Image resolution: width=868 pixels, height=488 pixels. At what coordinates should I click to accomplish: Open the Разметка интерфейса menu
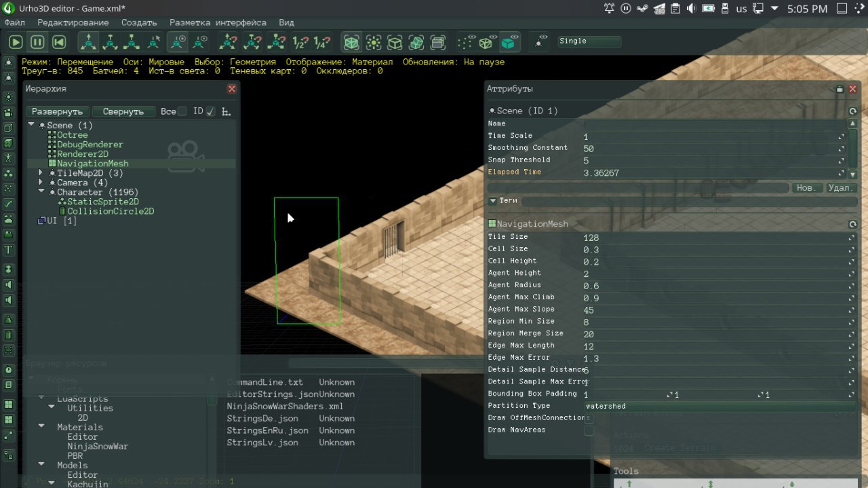pyautogui.click(x=218, y=22)
